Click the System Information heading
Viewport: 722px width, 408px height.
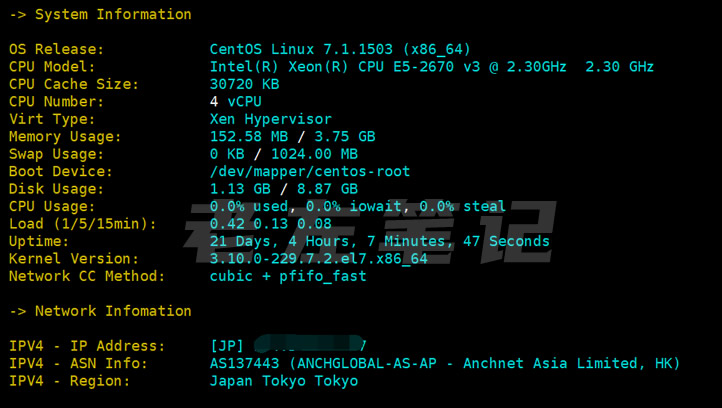point(112,14)
